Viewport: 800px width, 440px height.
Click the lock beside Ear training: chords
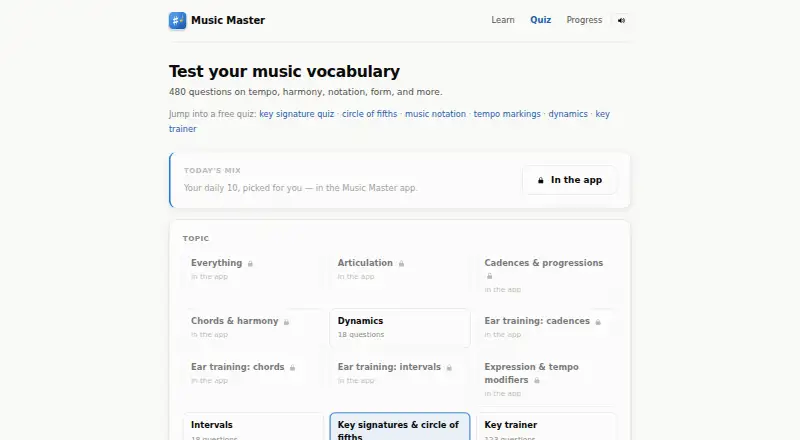click(292, 368)
